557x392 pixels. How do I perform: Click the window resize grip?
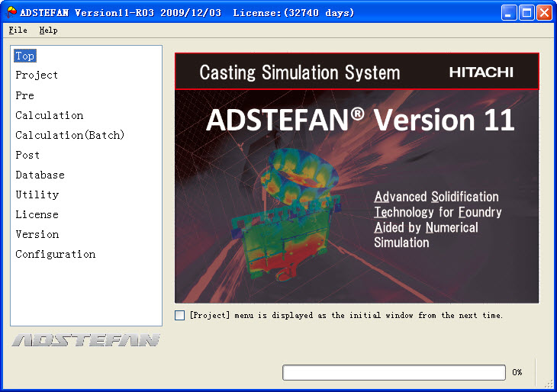549,384
